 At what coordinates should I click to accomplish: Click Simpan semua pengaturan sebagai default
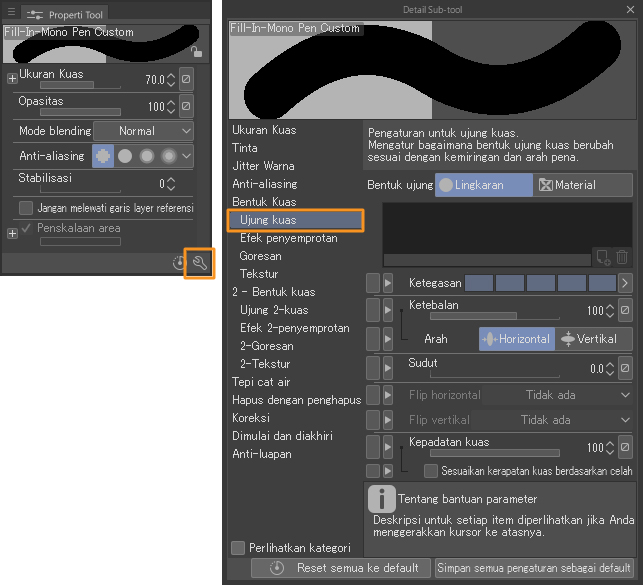(x=535, y=568)
